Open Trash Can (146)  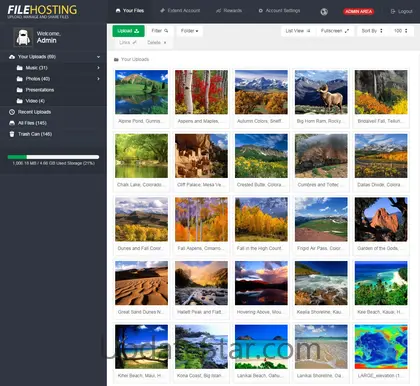coord(35,134)
